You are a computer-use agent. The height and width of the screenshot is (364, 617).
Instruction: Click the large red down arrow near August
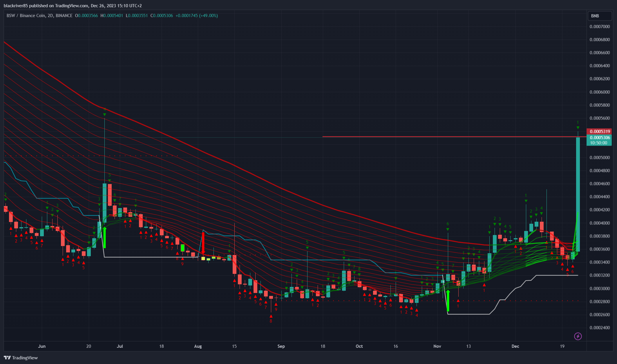[203, 243]
